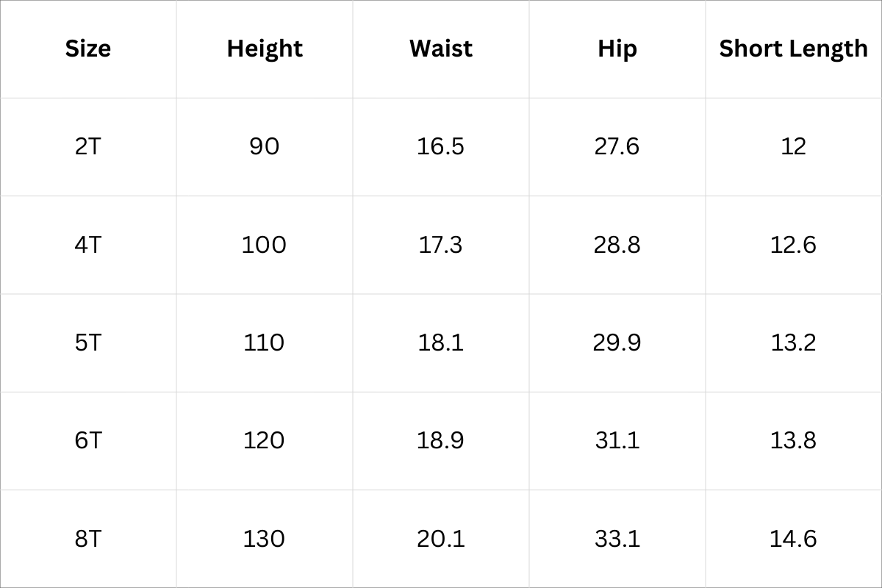The height and width of the screenshot is (588, 882).
Task: Click short length value 12.6
Action: coord(793,244)
